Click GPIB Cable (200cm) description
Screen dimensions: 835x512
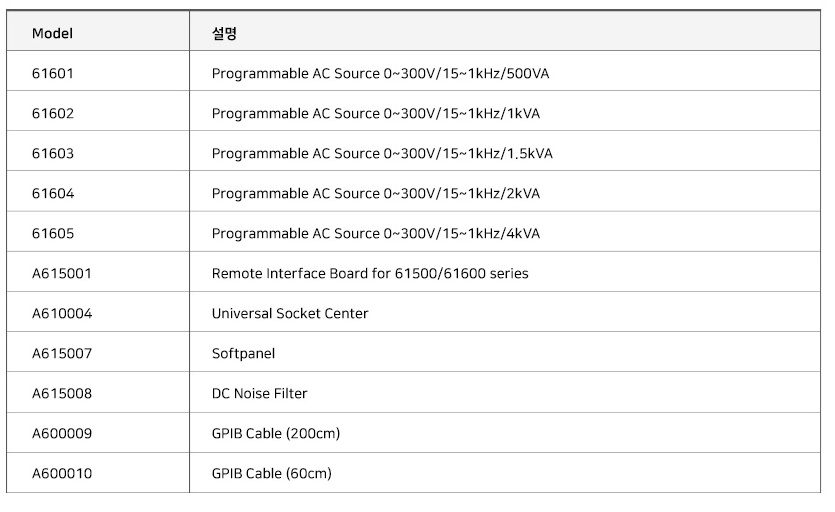point(276,433)
